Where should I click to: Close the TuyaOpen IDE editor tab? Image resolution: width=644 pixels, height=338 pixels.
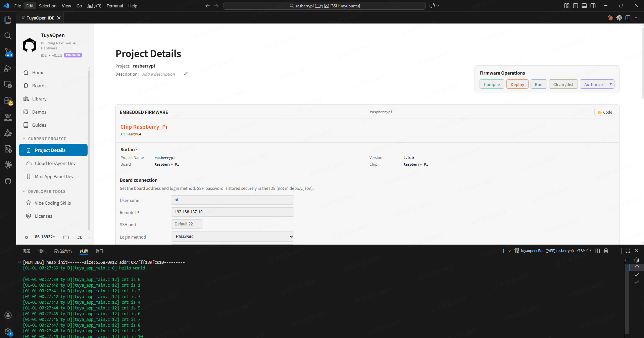(x=59, y=18)
